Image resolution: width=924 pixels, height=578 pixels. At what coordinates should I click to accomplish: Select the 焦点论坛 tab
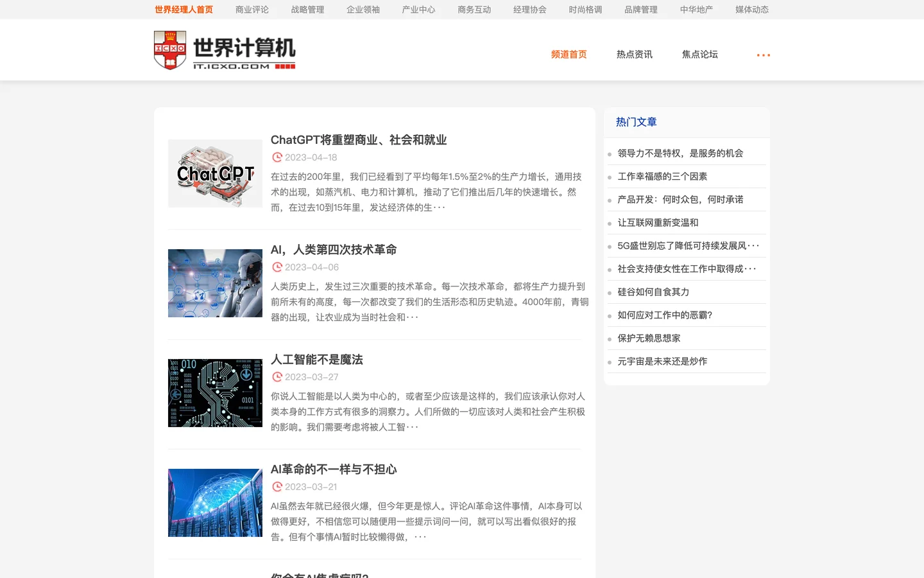pyautogui.click(x=700, y=55)
